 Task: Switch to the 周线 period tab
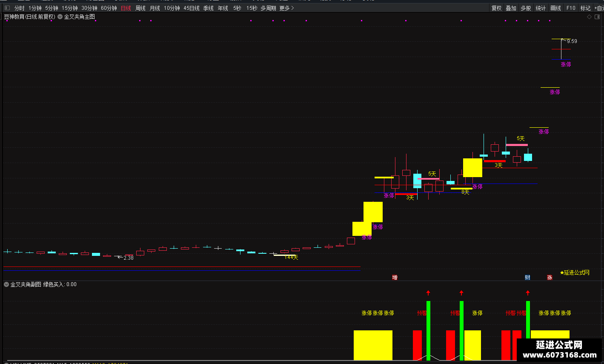(x=140, y=8)
